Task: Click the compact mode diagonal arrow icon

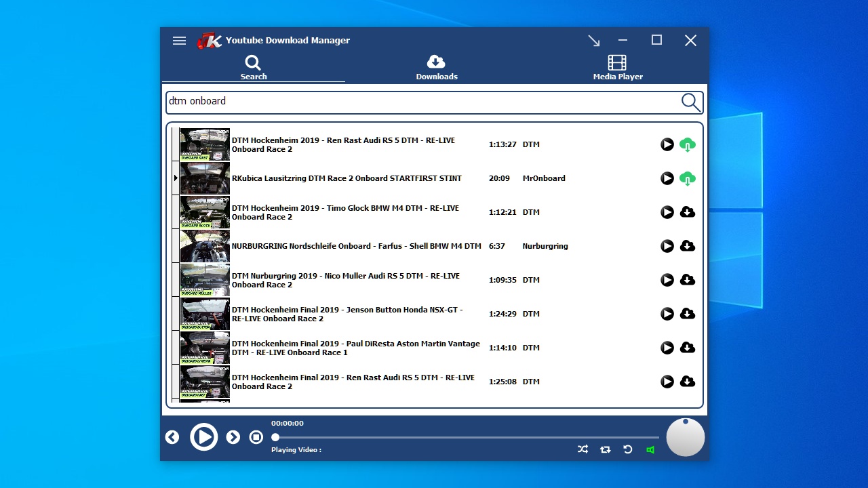Action: pos(594,41)
